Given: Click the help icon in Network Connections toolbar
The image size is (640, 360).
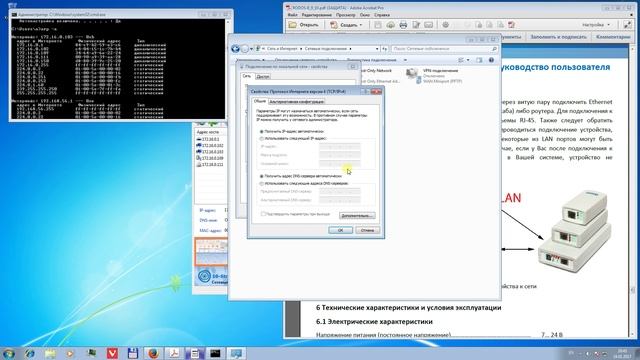Looking at the screenshot, I should [x=491, y=60].
